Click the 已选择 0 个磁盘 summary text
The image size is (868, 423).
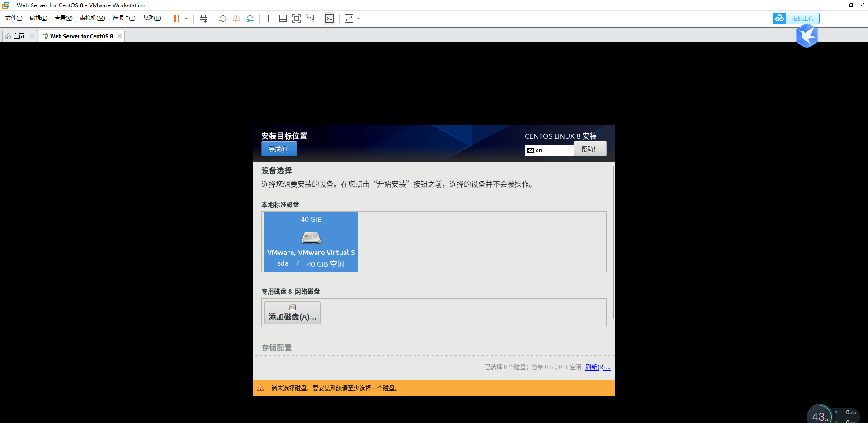click(x=533, y=367)
